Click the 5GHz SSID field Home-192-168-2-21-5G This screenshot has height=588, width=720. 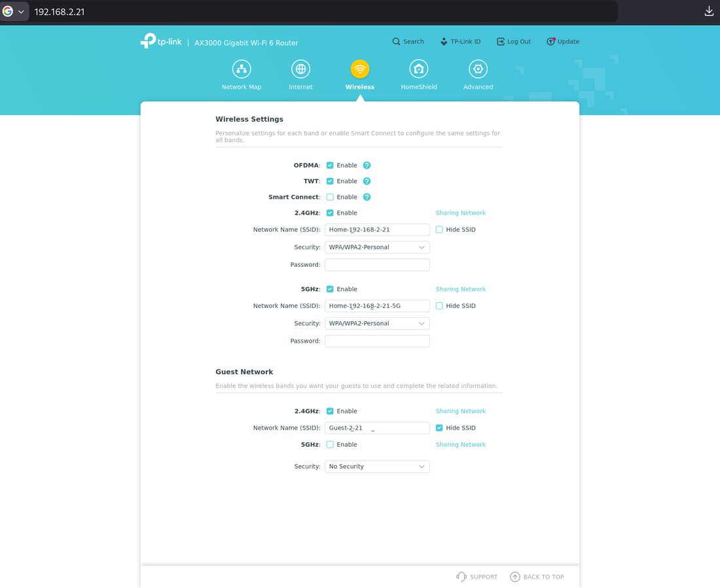coord(377,305)
